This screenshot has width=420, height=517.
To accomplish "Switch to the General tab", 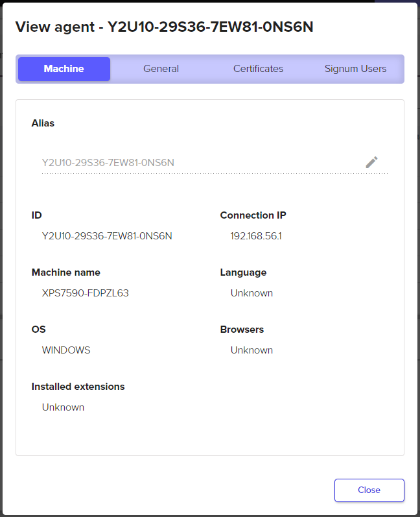I will pyautogui.click(x=161, y=69).
